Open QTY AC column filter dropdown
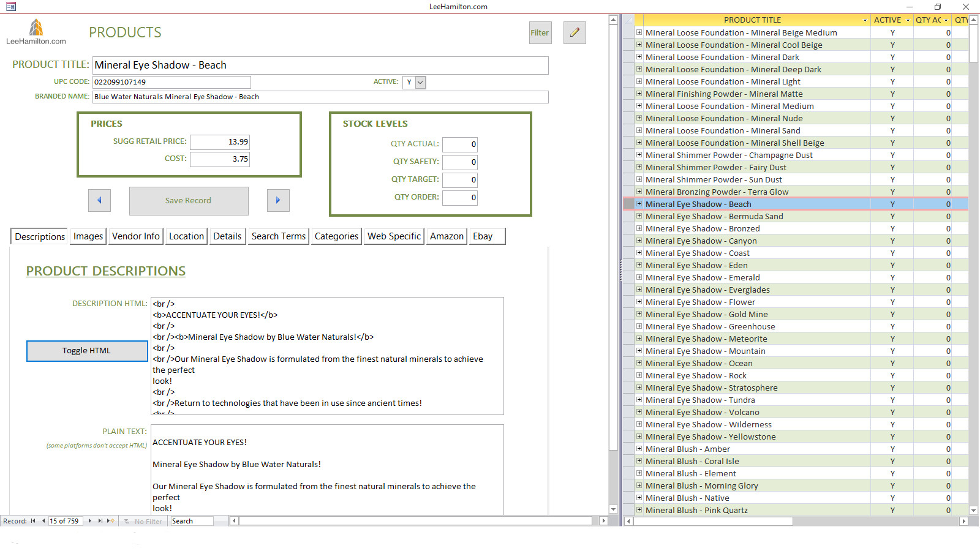This screenshot has width=980, height=551. (946, 20)
